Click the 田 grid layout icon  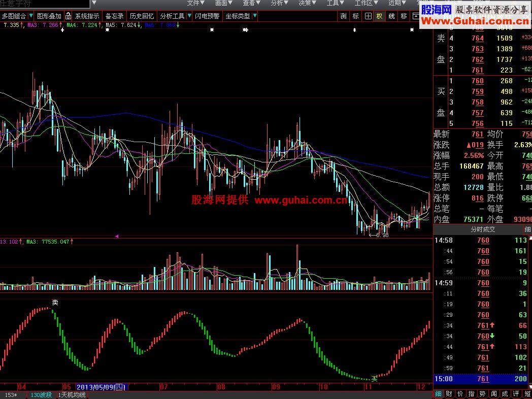click(x=368, y=16)
